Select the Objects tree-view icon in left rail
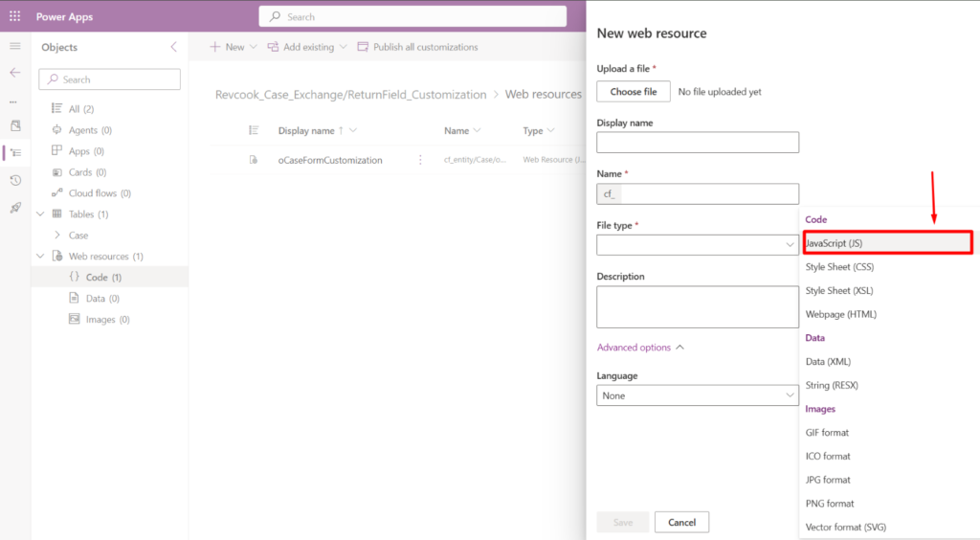 (x=15, y=152)
